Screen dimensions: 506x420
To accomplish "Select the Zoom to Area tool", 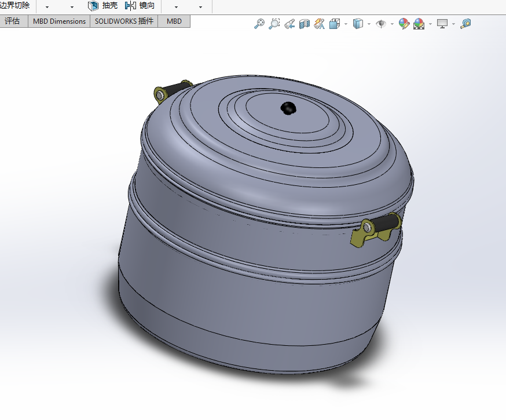I will (274, 24).
